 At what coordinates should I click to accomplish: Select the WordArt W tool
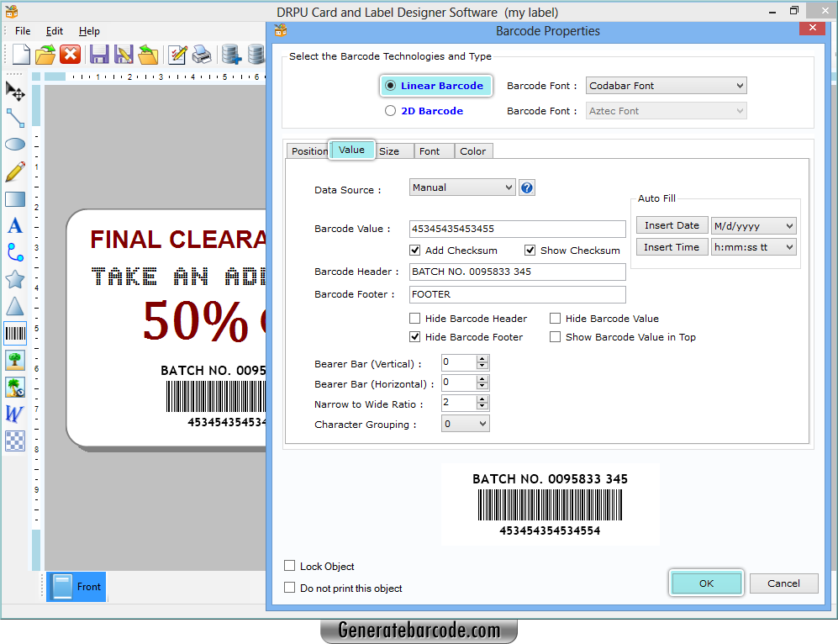[15, 414]
